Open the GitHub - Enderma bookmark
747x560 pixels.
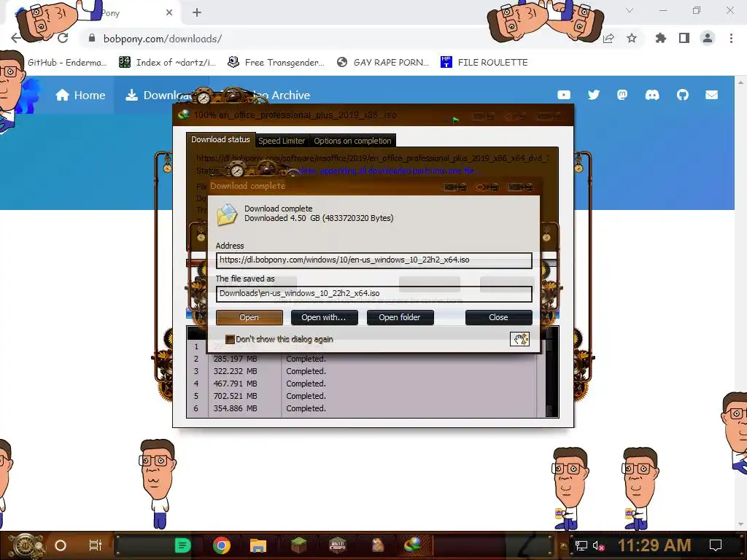point(66,63)
